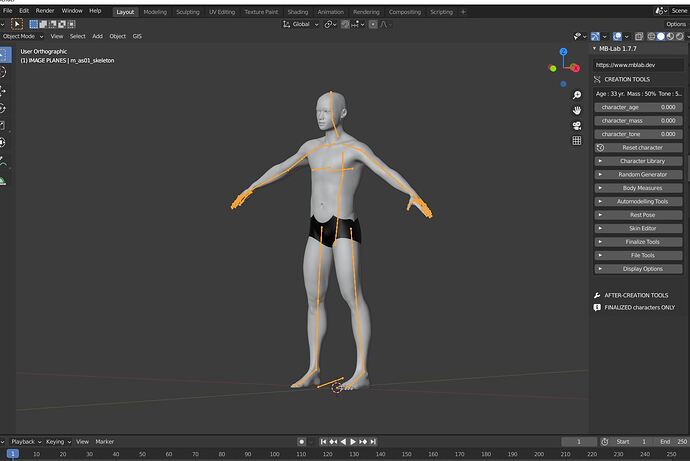Click the Pan view hand icon

(x=577, y=110)
